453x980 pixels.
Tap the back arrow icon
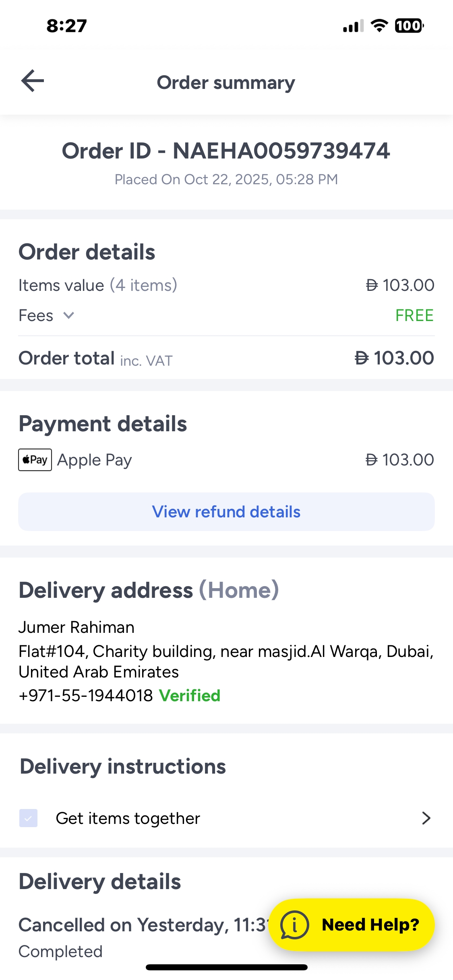(33, 81)
